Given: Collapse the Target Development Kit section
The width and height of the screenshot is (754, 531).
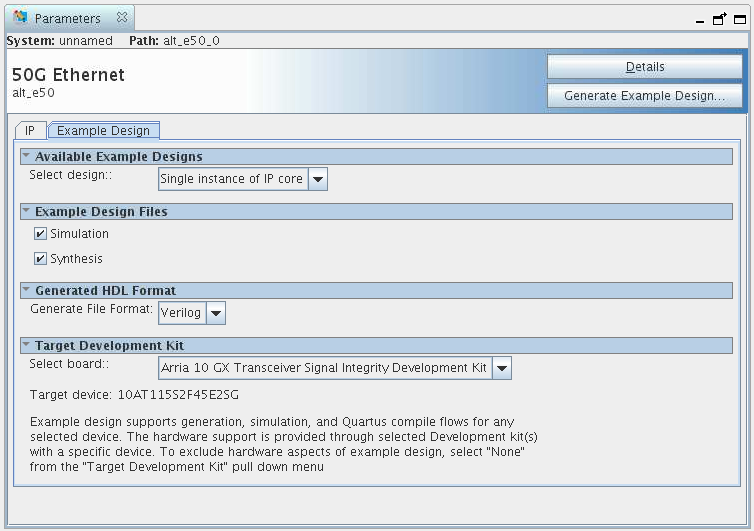Looking at the screenshot, I should pyautogui.click(x=26, y=344).
